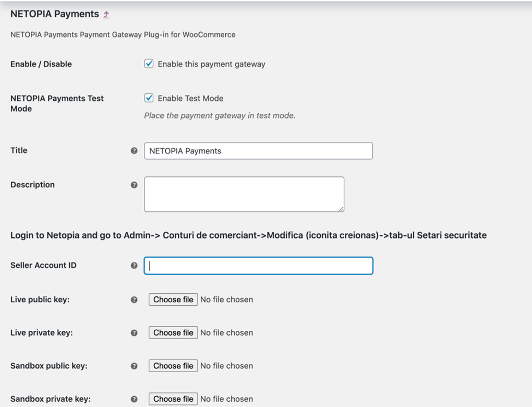Click help icon beside Description field

click(134, 185)
